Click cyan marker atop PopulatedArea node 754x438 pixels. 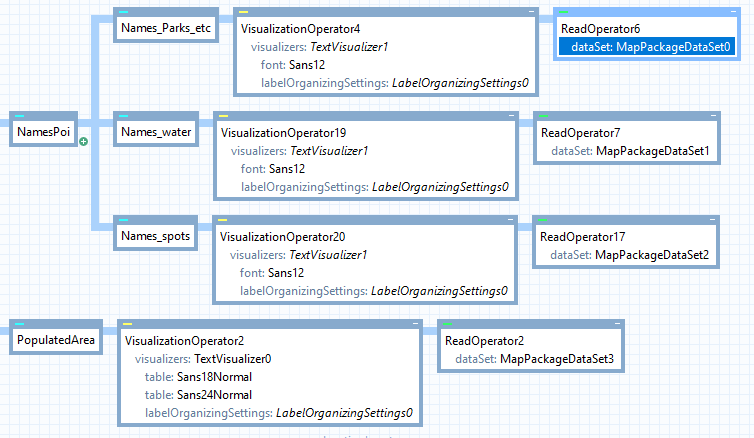point(20,324)
